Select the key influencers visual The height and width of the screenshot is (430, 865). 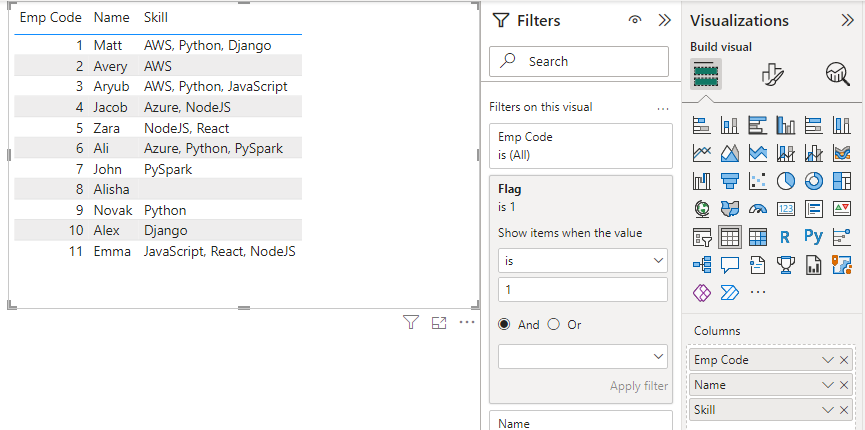coord(842,237)
